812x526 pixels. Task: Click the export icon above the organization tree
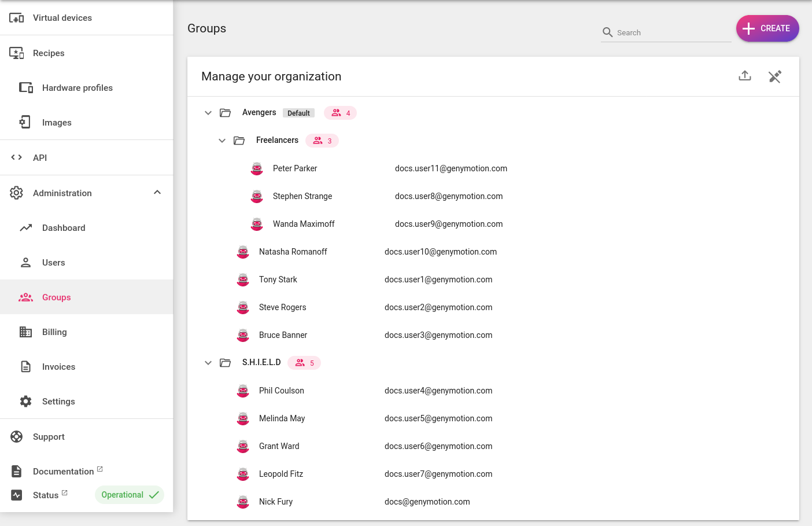(745, 76)
